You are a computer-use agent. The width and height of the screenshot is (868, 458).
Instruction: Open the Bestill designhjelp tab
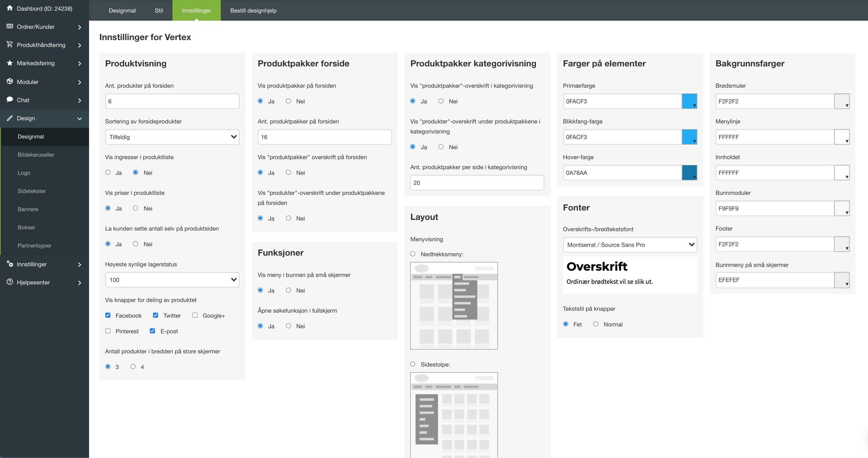click(x=253, y=10)
